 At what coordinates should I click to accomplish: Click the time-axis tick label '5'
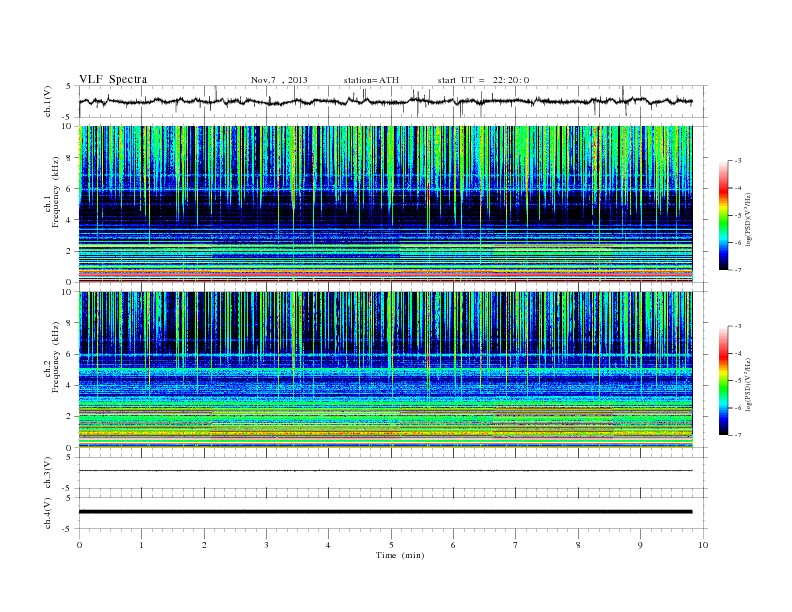391,545
